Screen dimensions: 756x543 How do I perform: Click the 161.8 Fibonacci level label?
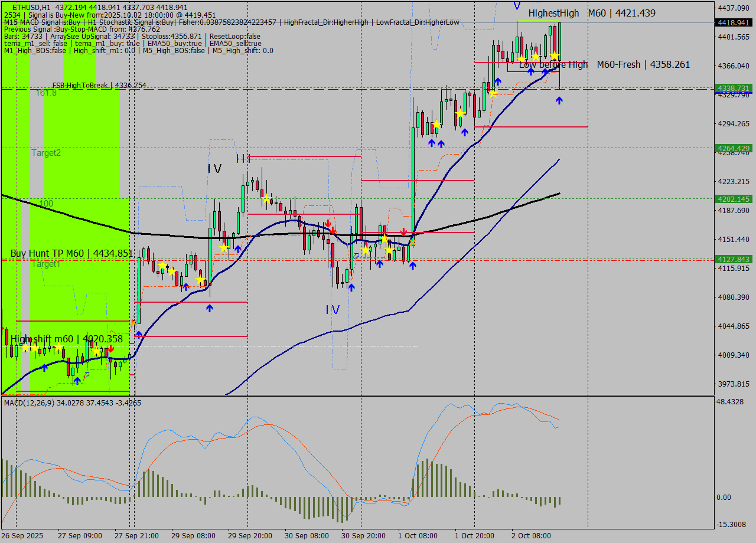click(46, 93)
